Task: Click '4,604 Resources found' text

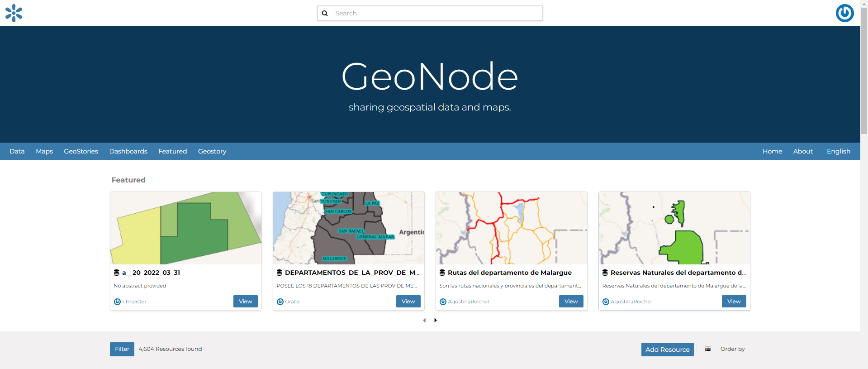Action: pos(170,349)
